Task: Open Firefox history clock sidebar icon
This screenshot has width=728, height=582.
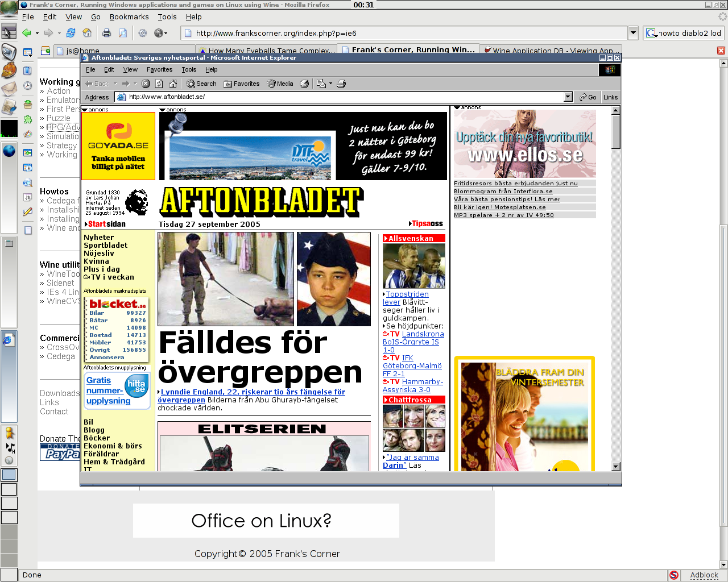Action: [27, 86]
